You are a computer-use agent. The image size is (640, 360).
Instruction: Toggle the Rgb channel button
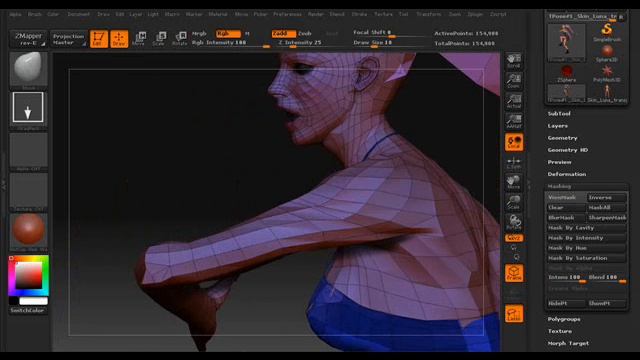[x=228, y=33]
